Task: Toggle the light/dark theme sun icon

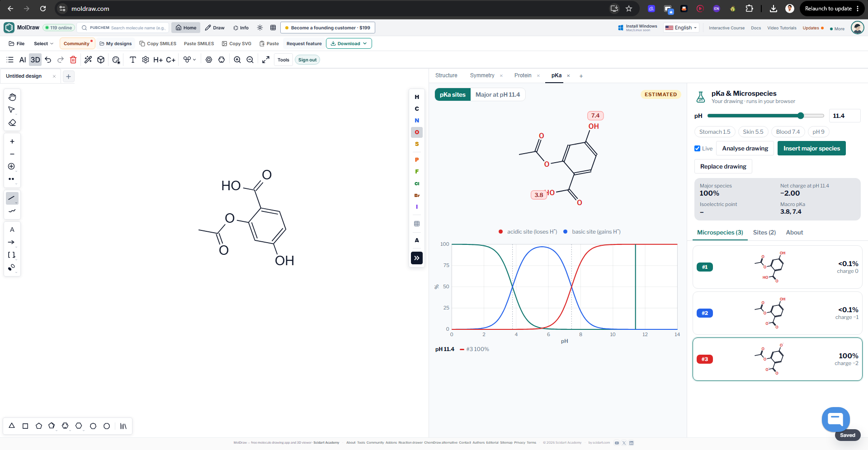Action: coord(260,28)
